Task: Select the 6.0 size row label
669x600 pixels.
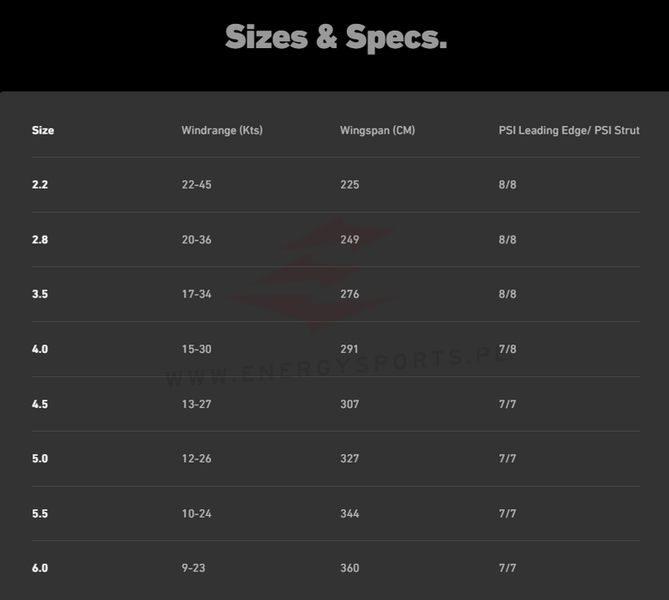Action: click(40, 568)
